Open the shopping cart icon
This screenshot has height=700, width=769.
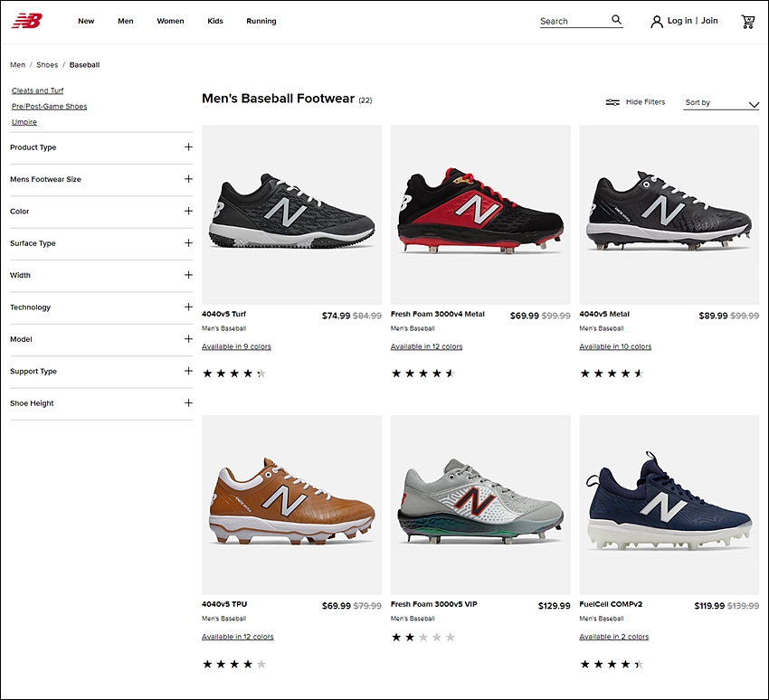[x=747, y=22]
